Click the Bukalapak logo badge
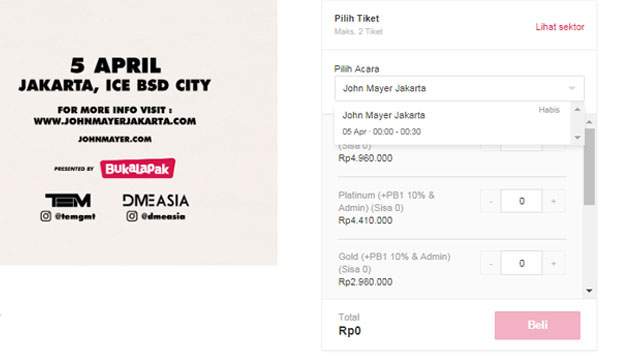642x361 pixels. click(138, 168)
